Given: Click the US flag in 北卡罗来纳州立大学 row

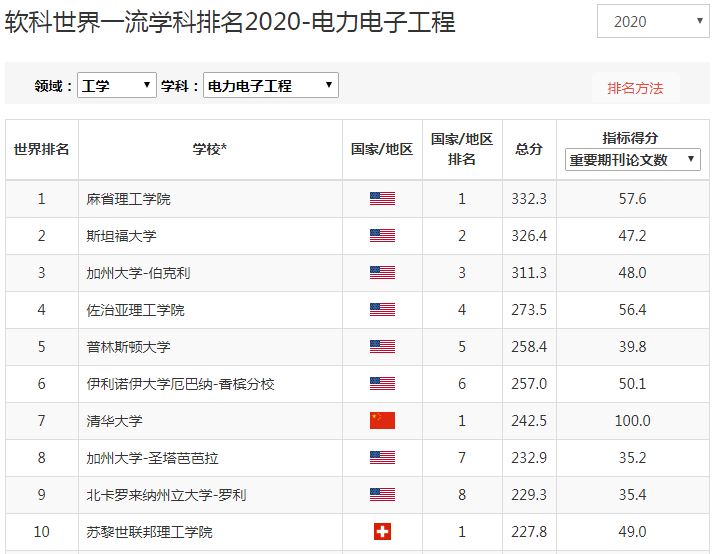Looking at the screenshot, I should point(382,495).
